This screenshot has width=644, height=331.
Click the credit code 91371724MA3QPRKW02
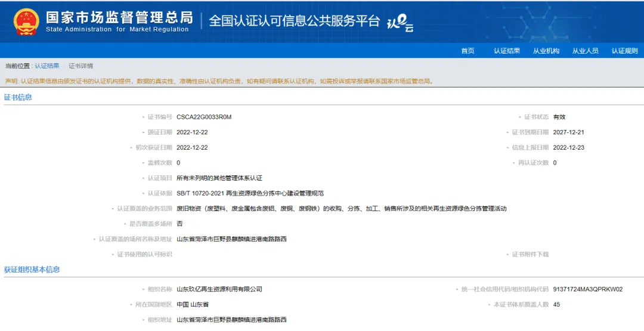pyautogui.click(x=588, y=289)
